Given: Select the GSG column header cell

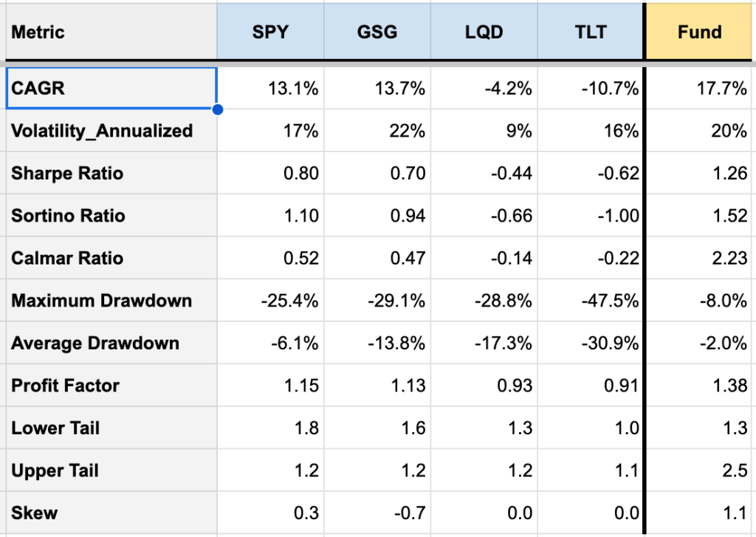Looking at the screenshot, I should click(x=377, y=33).
